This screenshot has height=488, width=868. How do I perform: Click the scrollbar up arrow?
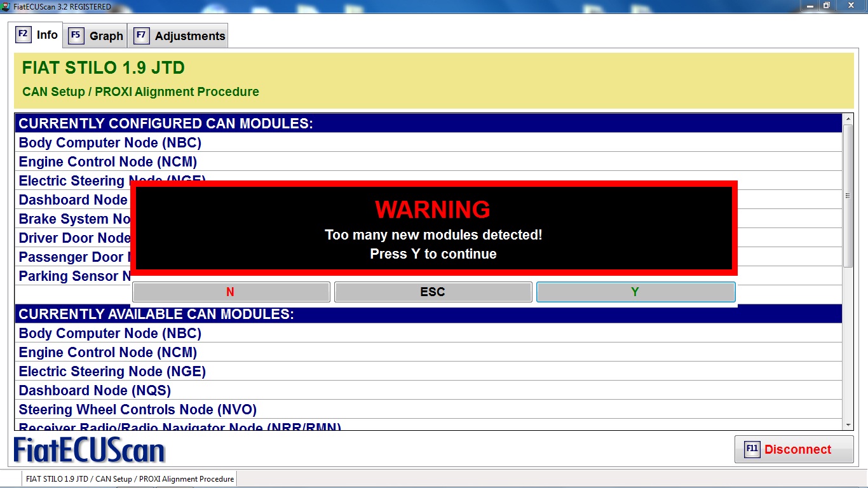point(848,119)
